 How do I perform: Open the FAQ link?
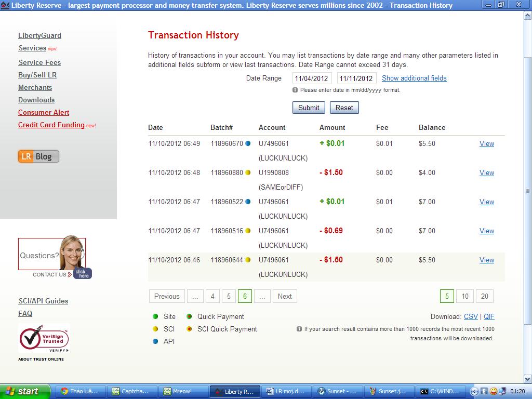pos(25,313)
